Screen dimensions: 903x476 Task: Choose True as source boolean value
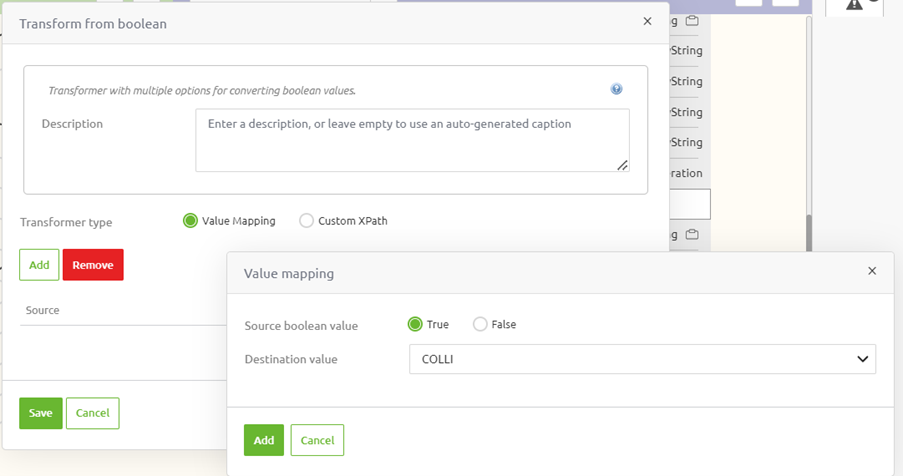[x=415, y=324]
